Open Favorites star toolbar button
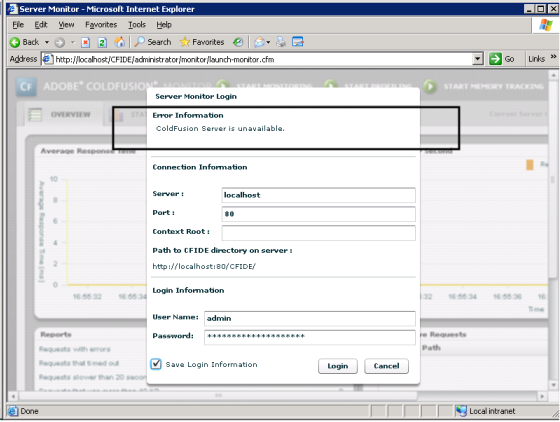560x422 pixels. [202, 42]
